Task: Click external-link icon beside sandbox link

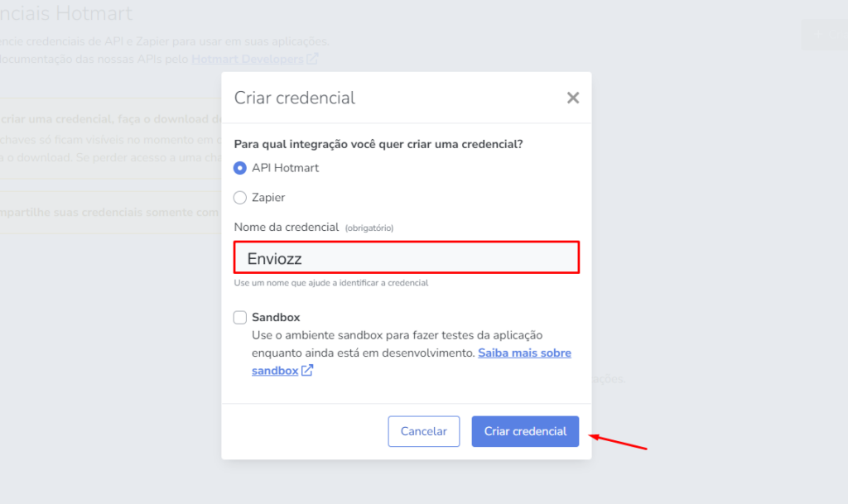Action: [307, 371]
